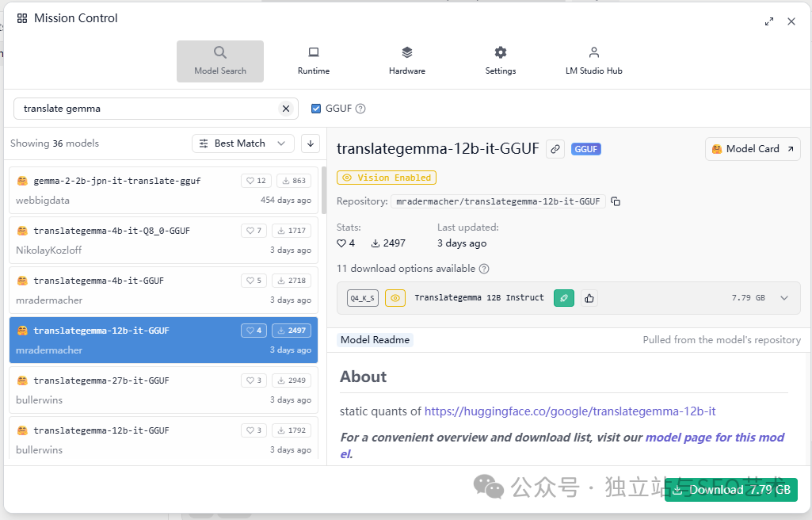
Task: Close the Mission Control dialog
Action: pyautogui.click(x=791, y=21)
